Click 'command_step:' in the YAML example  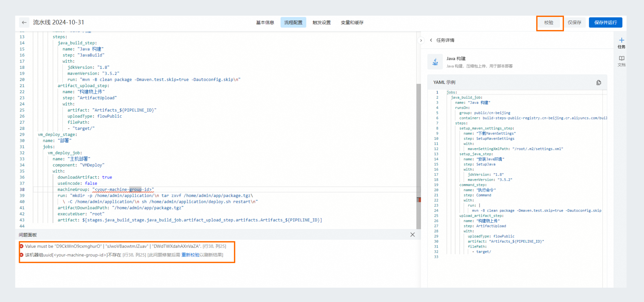point(473,185)
